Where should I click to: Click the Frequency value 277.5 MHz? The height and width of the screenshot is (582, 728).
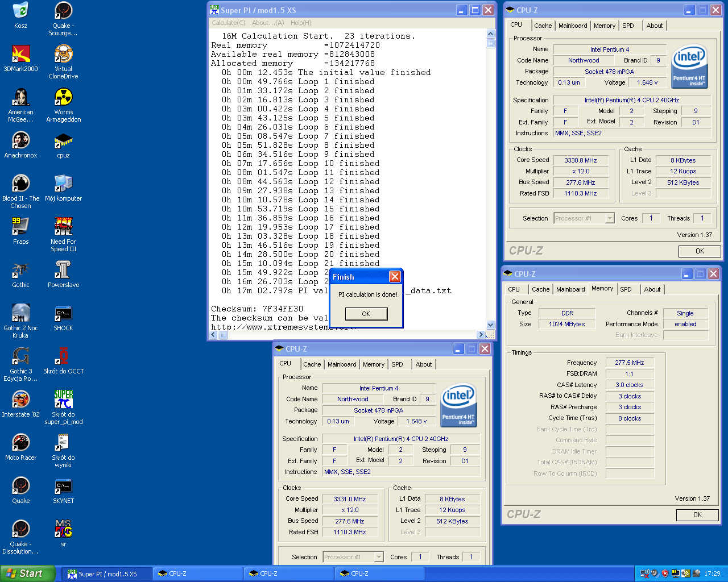[630, 363]
